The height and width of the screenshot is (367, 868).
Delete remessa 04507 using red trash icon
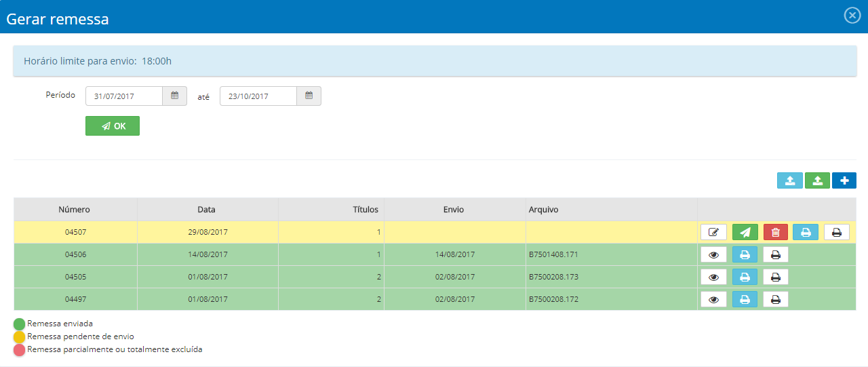point(776,232)
